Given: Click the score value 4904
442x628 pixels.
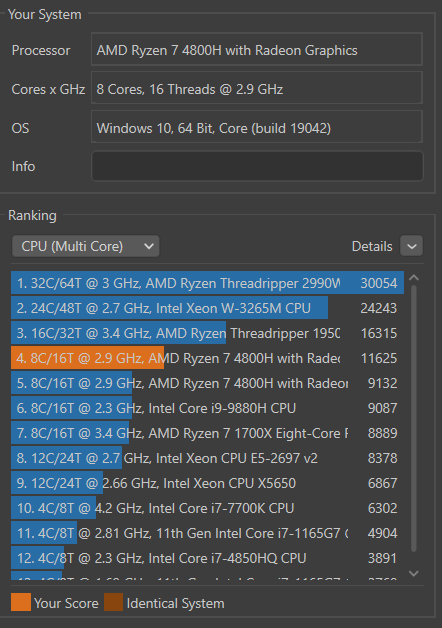Looking at the screenshot, I should click(x=382, y=533).
